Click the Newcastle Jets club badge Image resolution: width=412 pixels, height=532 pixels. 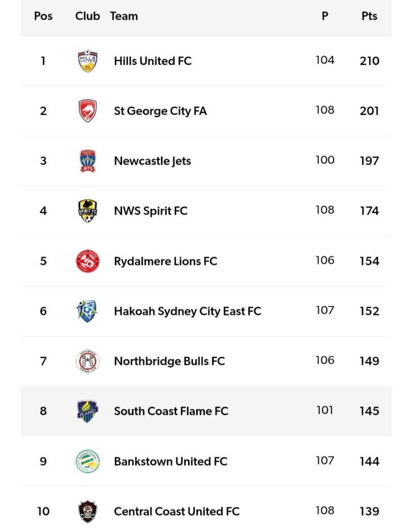pos(88,161)
